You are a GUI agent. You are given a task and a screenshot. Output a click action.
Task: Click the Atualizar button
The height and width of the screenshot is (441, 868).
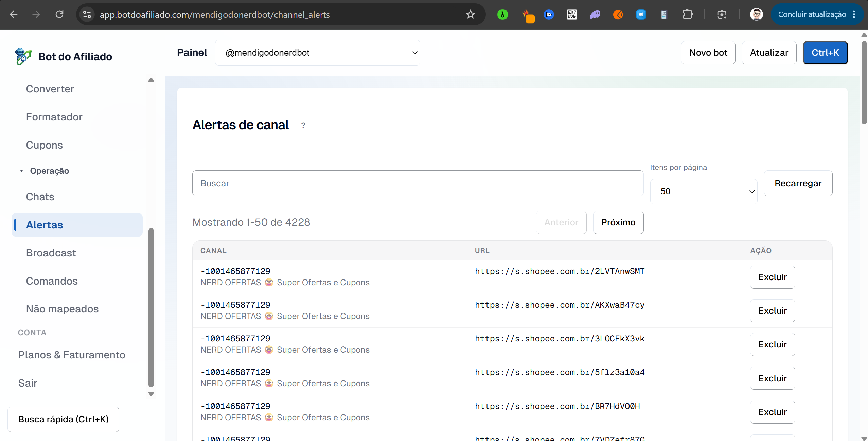[x=769, y=53]
